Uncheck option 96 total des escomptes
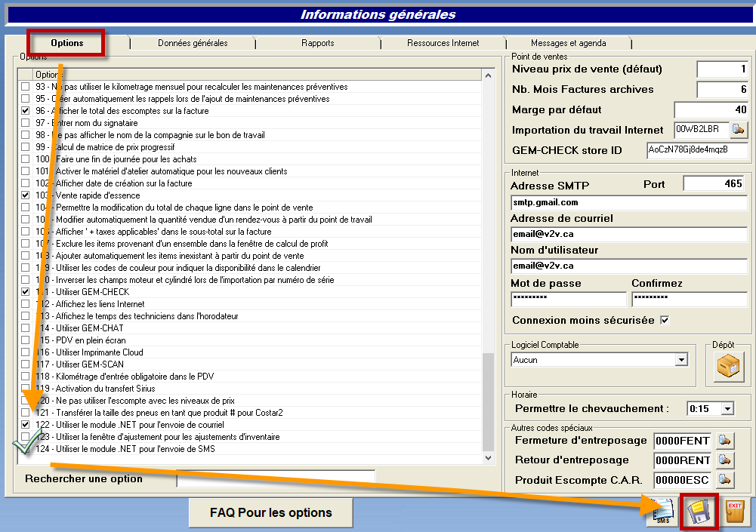The image size is (756, 532). click(x=26, y=111)
